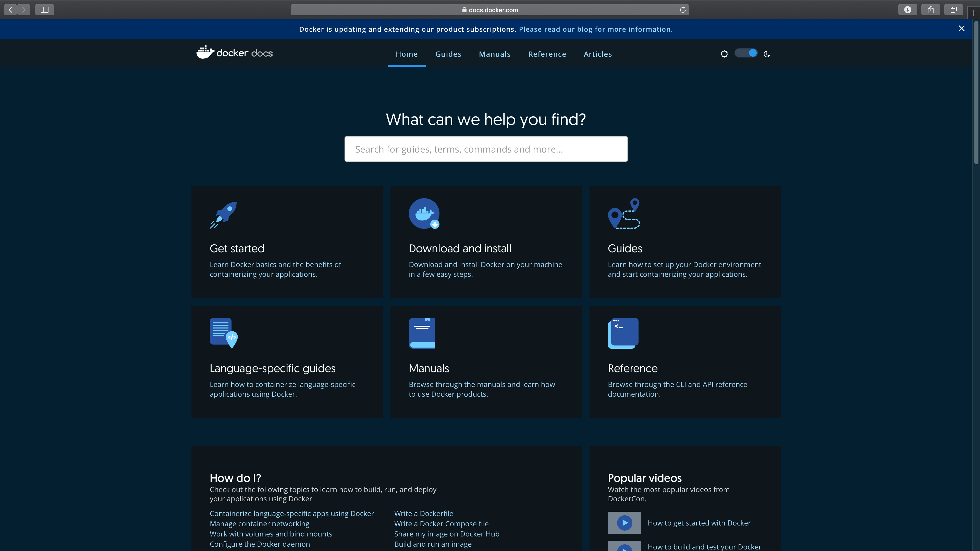Click the Manuals book icon
The width and height of the screenshot is (980, 551).
(422, 333)
